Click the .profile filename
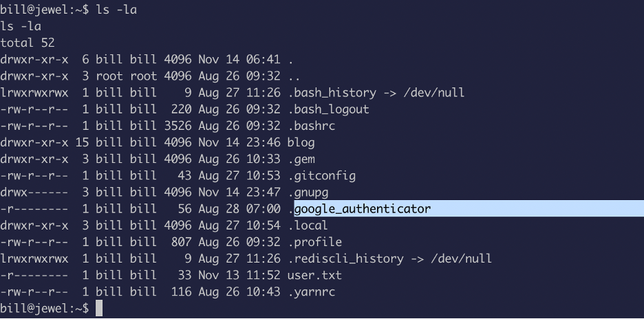Viewport: 644px width, 319px height. (x=314, y=242)
